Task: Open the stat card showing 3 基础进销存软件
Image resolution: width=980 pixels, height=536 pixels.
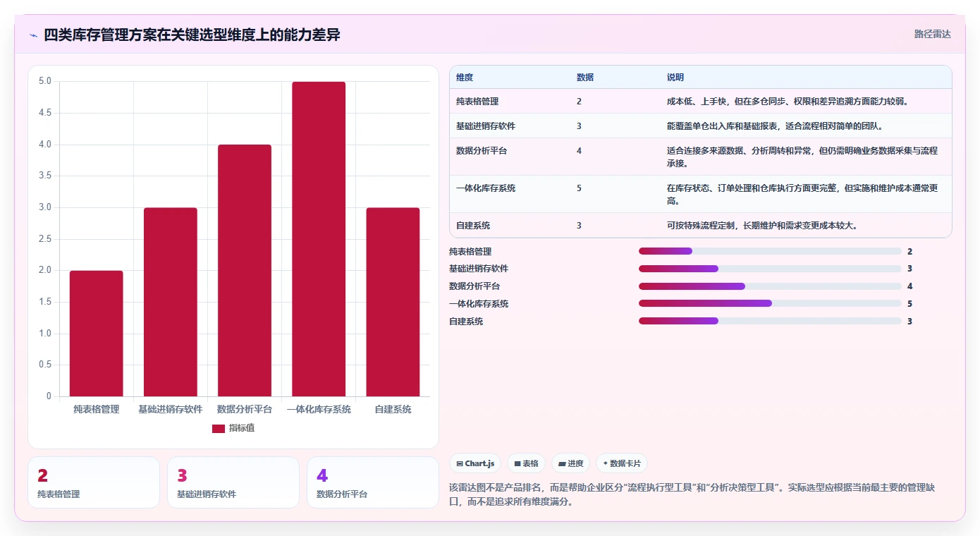Action: [233, 482]
